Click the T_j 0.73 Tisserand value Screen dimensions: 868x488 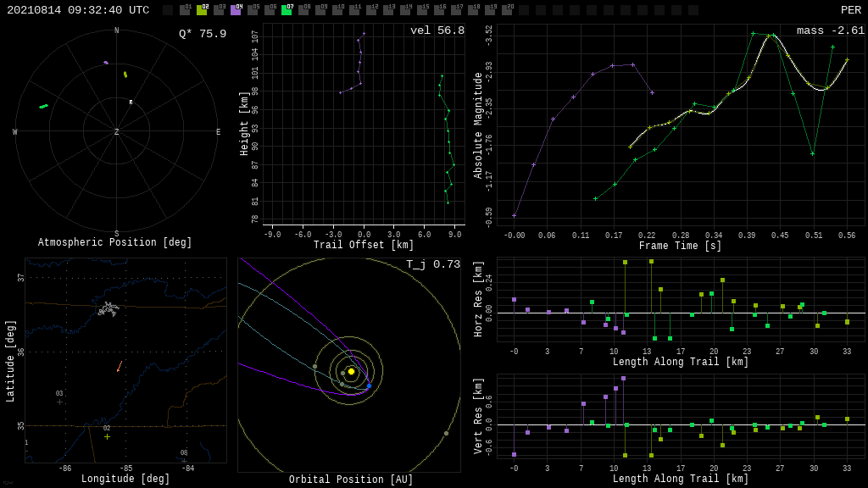tap(432, 264)
